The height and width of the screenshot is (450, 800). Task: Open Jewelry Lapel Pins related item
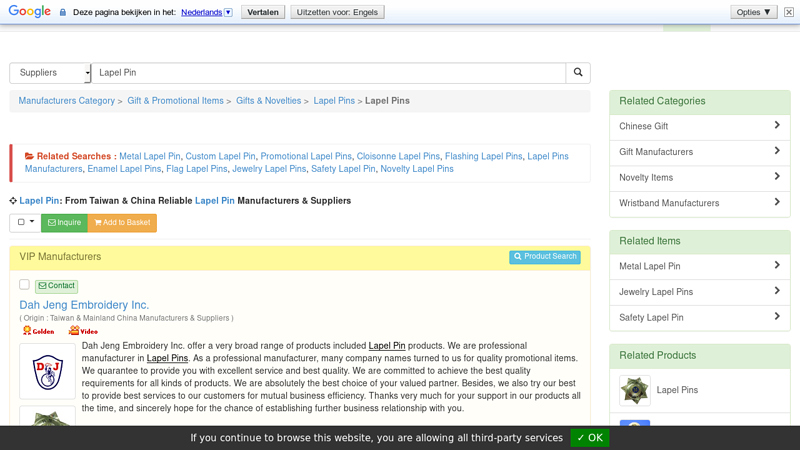(x=699, y=292)
